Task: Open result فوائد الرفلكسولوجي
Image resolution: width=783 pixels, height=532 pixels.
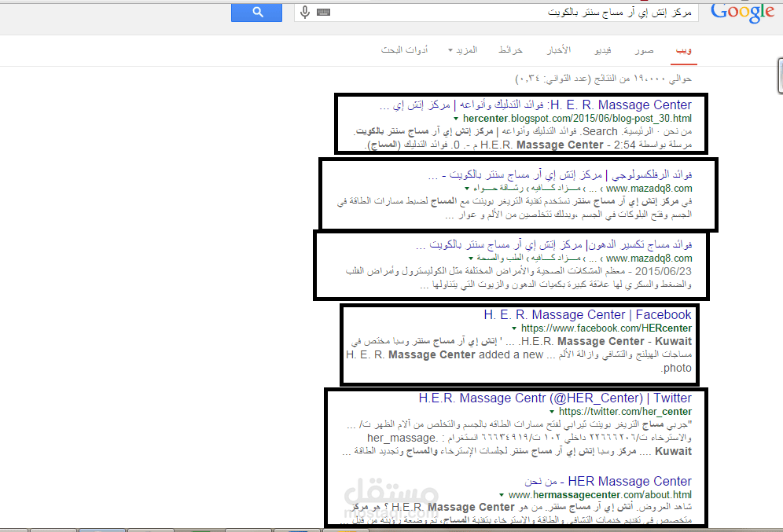Action: [x=560, y=174]
